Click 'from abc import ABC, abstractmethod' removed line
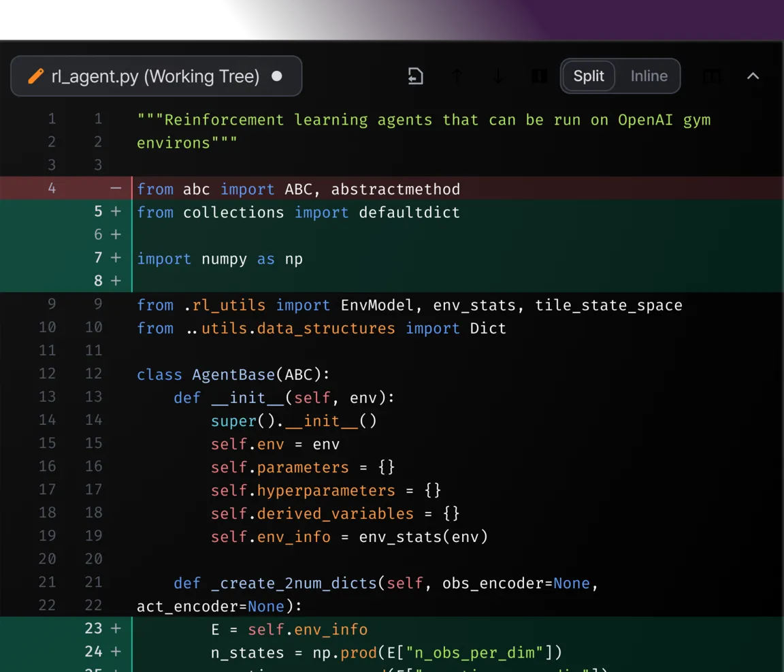The width and height of the screenshot is (784, 672). click(299, 189)
